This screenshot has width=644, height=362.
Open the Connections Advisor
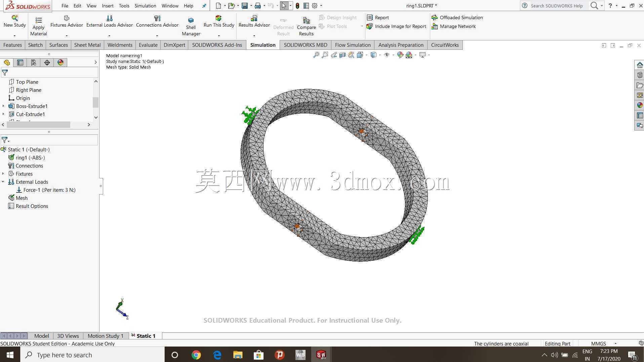(x=157, y=22)
